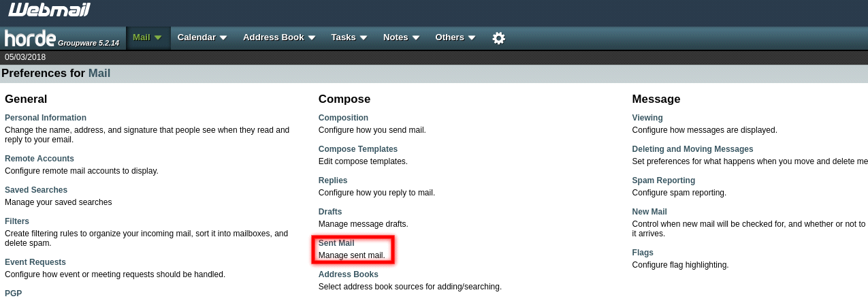Click the settings gear icon
868x301 pixels.
click(498, 38)
